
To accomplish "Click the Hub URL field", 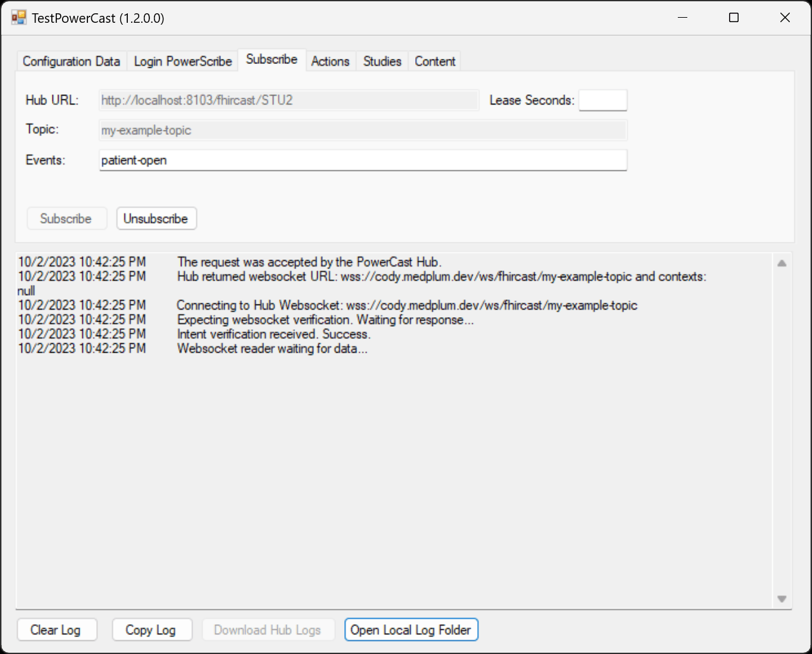I will [289, 101].
